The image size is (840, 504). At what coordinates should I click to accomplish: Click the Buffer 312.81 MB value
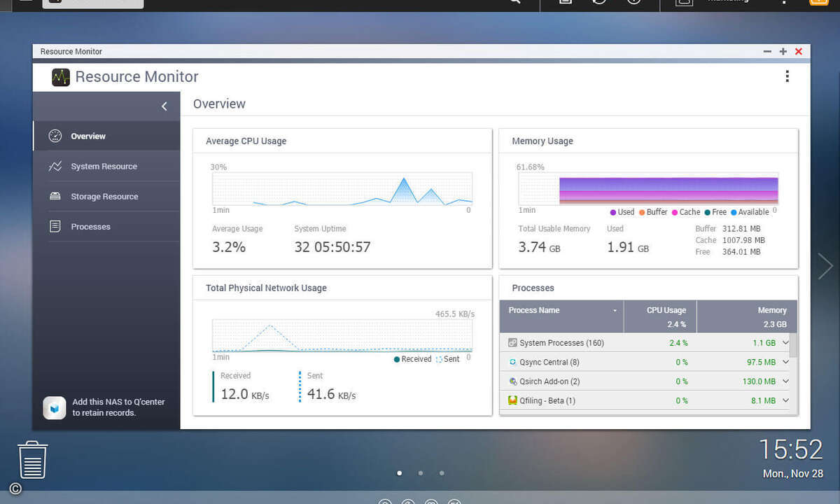(741, 229)
